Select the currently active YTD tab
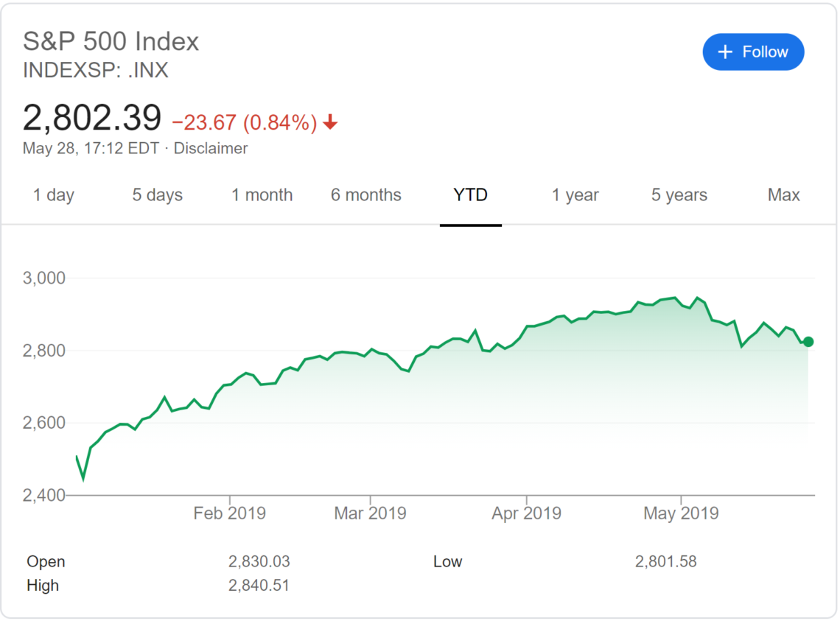Screen dimensions: 840x621 click(470, 195)
